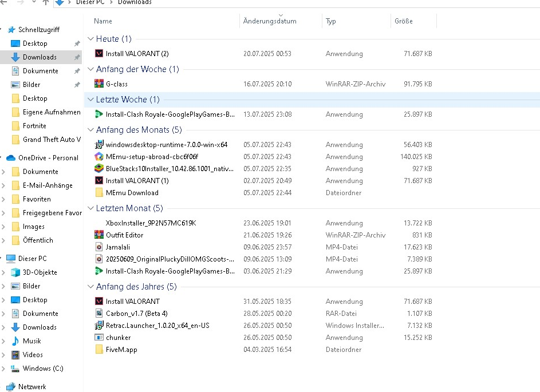
Task: Click the windowsdesktop-runtime installer icon
Action: (99, 144)
